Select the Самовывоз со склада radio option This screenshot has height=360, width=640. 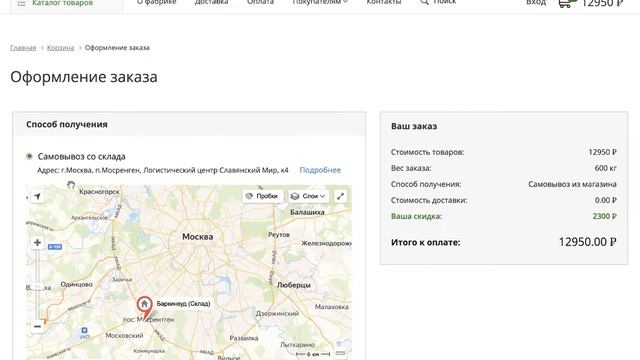(x=29, y=156)
